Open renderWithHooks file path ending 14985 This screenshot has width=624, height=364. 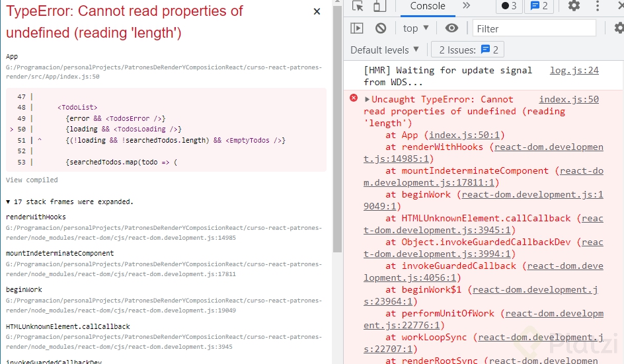pos(163,233)
